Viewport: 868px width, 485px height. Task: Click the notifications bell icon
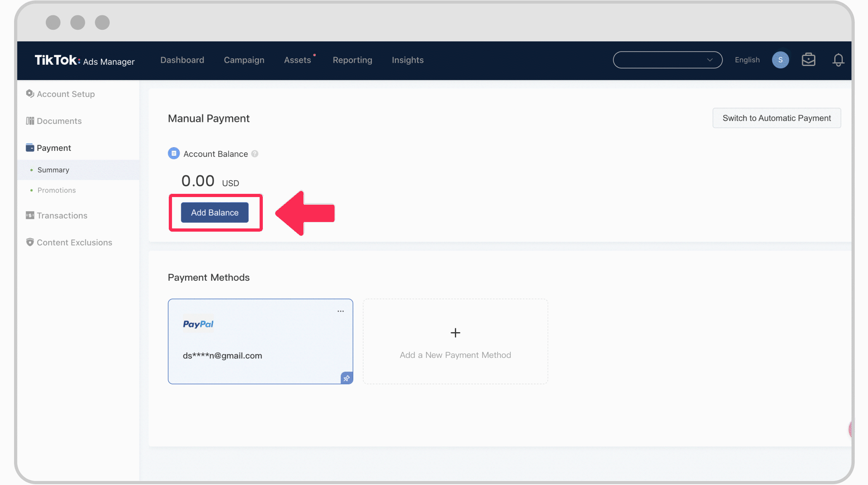(x=838, y=60)
